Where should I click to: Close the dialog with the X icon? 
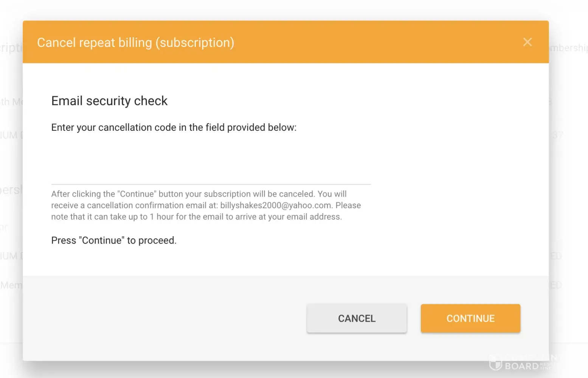[527, 42]
